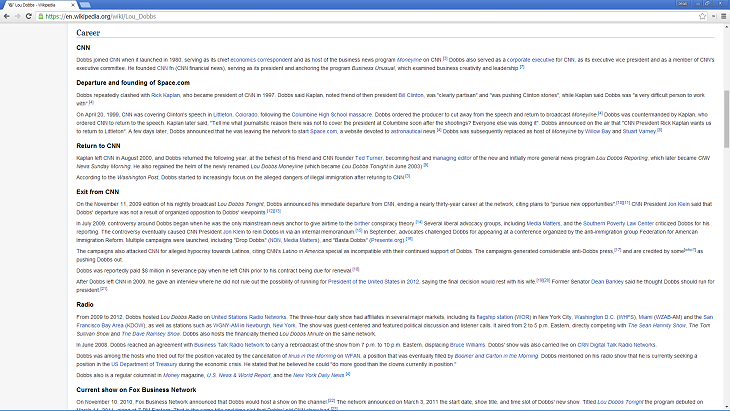
Task: Restore down the Chrome window
Action: pyautogui.click(x=707, y=3)
